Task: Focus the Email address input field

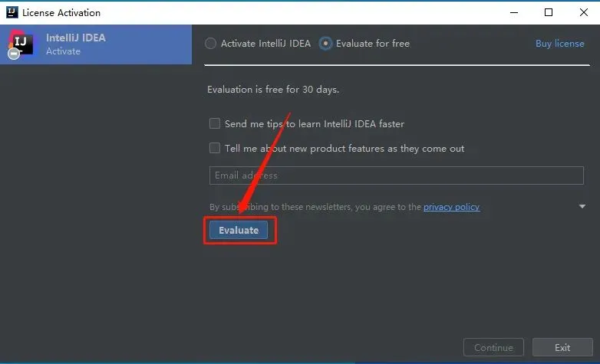Action: point(397,175)
